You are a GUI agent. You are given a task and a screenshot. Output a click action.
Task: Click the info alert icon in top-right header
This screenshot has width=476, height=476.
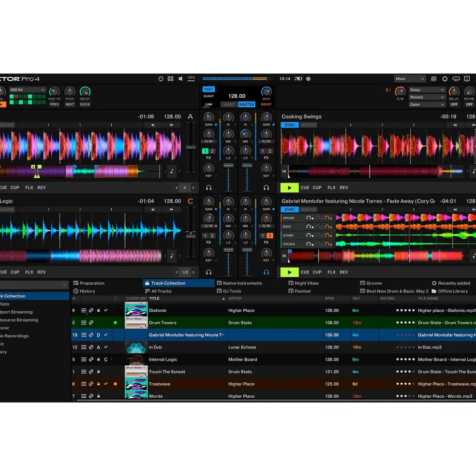467,79
